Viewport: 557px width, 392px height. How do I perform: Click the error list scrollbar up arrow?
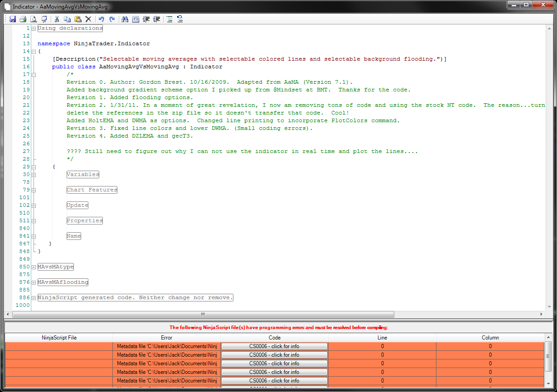548,337
